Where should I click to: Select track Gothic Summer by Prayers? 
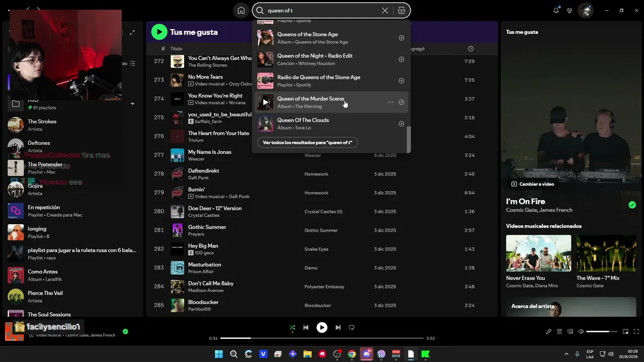(x=322, y=230)
